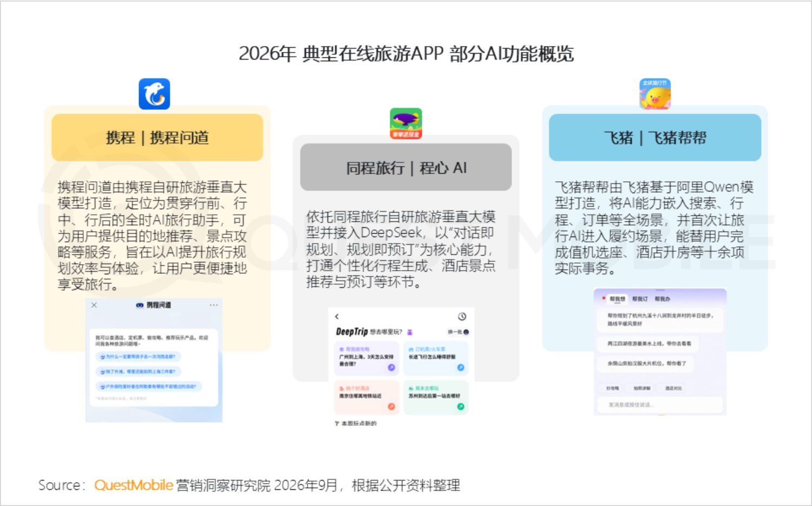Focus the 发消息或按住说话 message input
Viewport: 812px width, 506px height.
click(660, 405)
